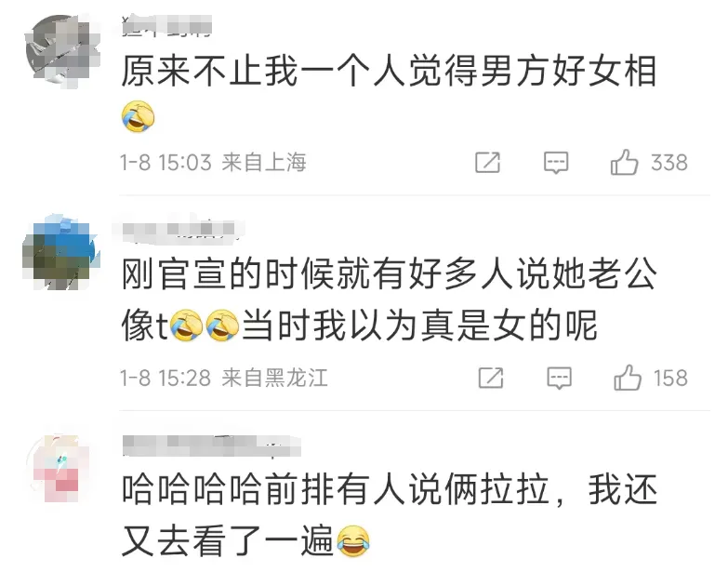Select the comment starting with 哈哈哈哈前排有人说
This screenshot has width=728, height=572.
(389, 515)
